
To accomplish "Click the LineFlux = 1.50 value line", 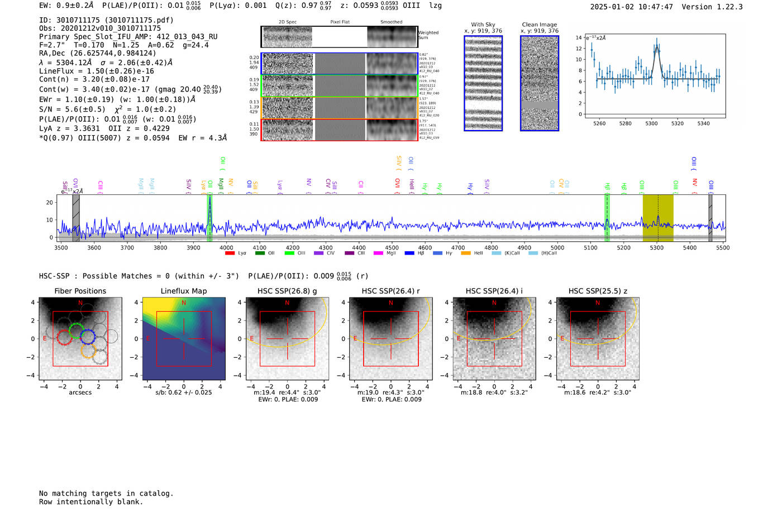I will click(97, 71).
